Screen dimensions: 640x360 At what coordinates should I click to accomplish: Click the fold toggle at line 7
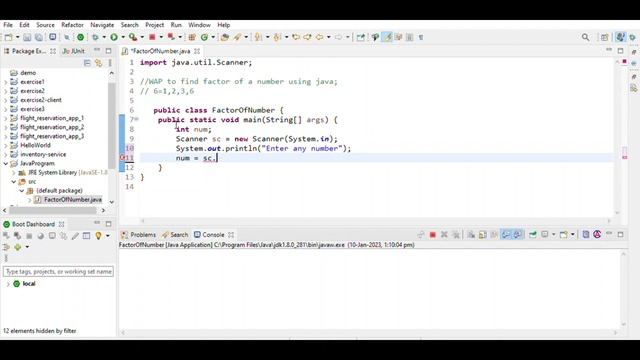pyautogui.click(x=137, y=120)
